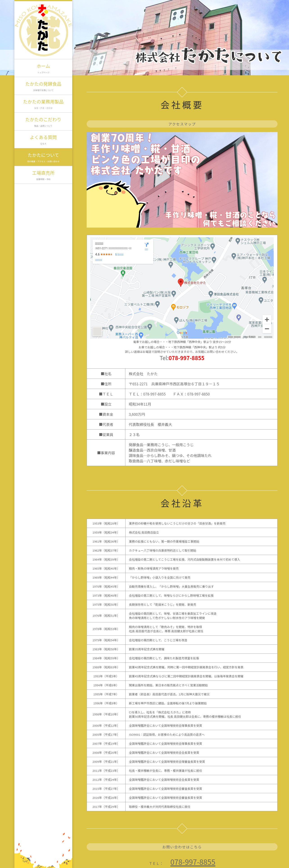Click the ２３名 employee count cell
This screenshot has height=868, width=289.
(x=201, y=435)
